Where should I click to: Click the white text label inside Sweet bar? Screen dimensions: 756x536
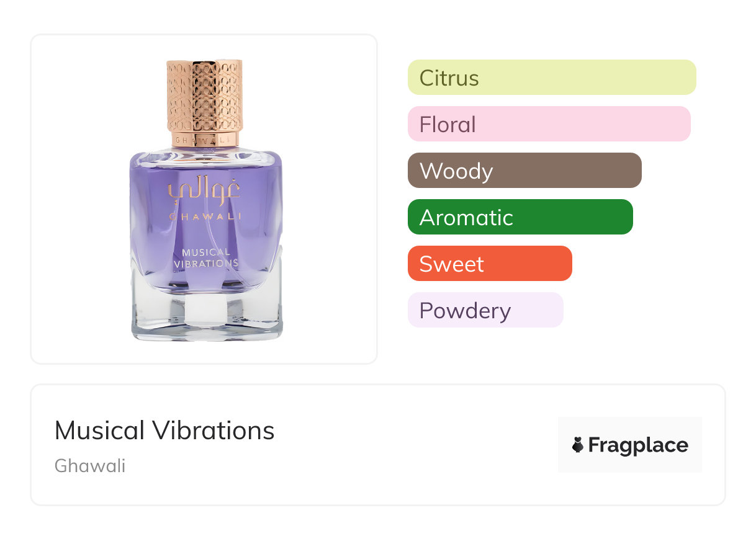(x=451, y=264)
